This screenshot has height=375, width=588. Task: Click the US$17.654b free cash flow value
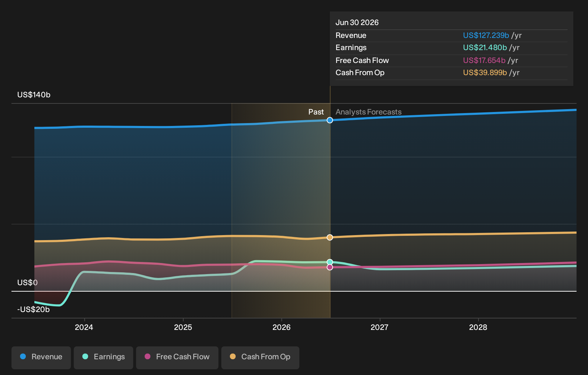[484, 60]
